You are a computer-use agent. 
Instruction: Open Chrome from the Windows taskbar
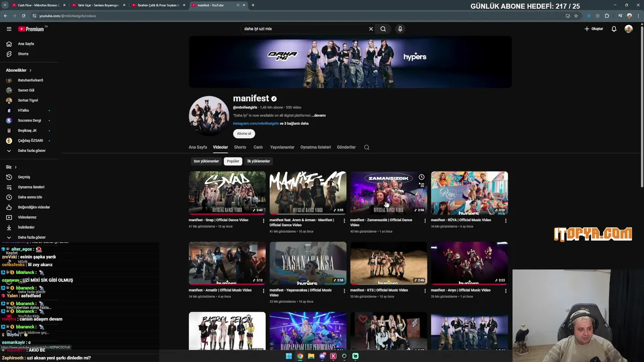[300, 356]
